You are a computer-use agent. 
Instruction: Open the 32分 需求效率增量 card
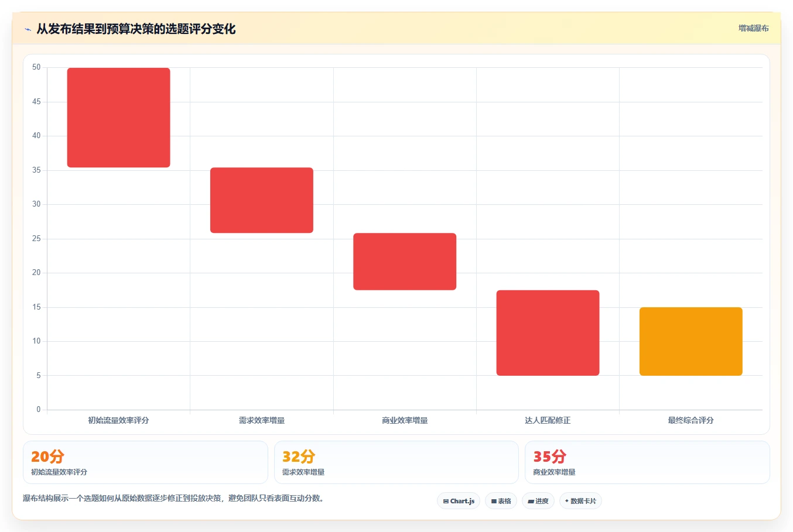[x=396, y=462]
